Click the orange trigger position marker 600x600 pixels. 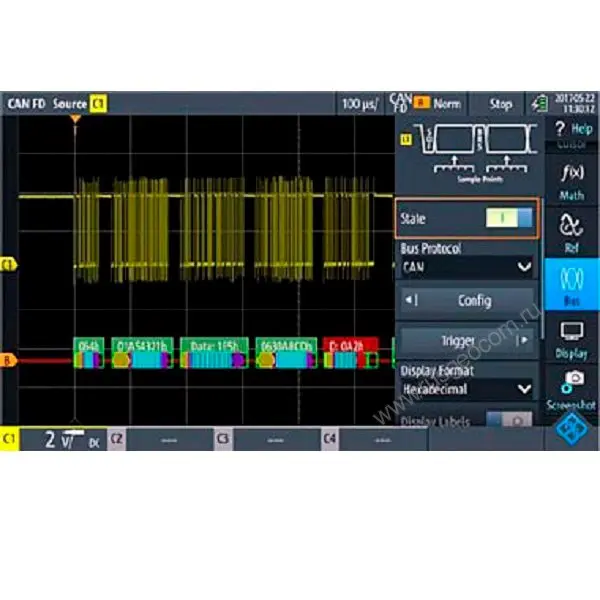(x=74, y=120)
